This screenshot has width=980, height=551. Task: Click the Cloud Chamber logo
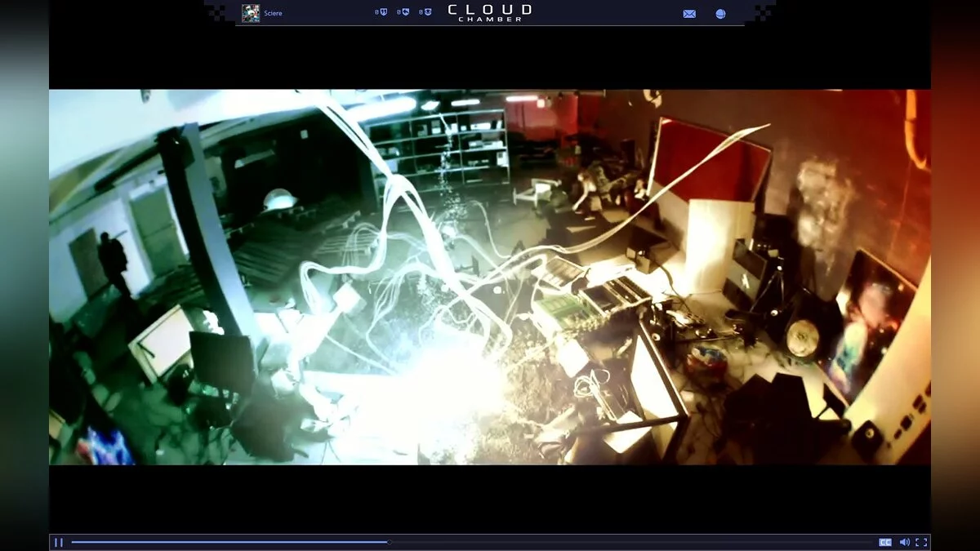[490, 12]
